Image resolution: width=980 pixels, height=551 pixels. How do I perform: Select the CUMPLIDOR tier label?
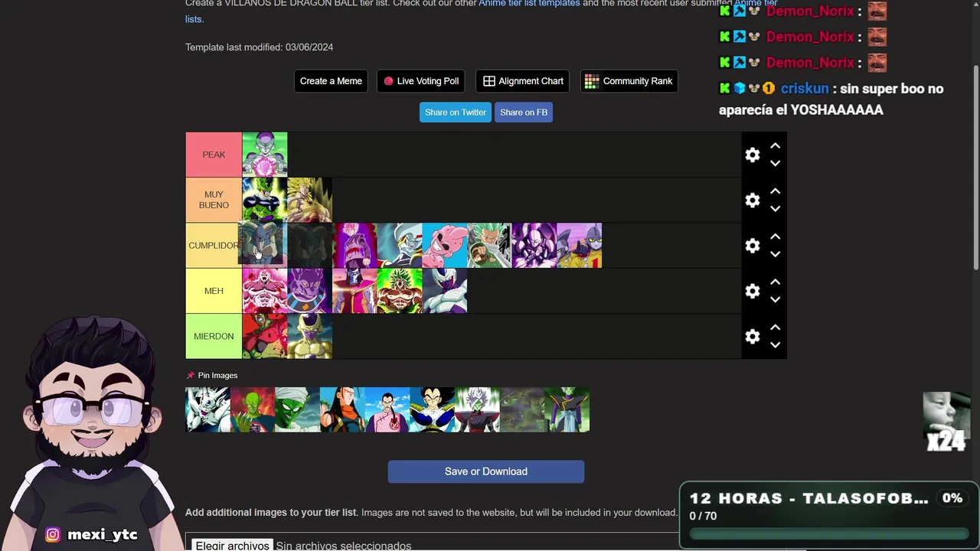coord(214,246)
